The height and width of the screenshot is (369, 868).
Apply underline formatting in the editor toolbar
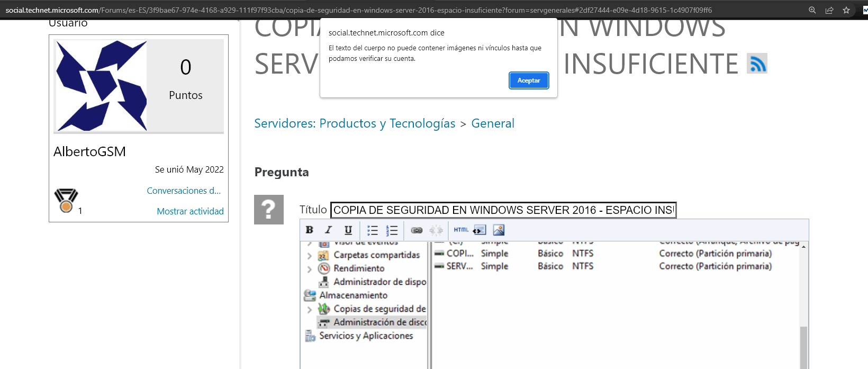pyautogui.click(x=348, y=230)
